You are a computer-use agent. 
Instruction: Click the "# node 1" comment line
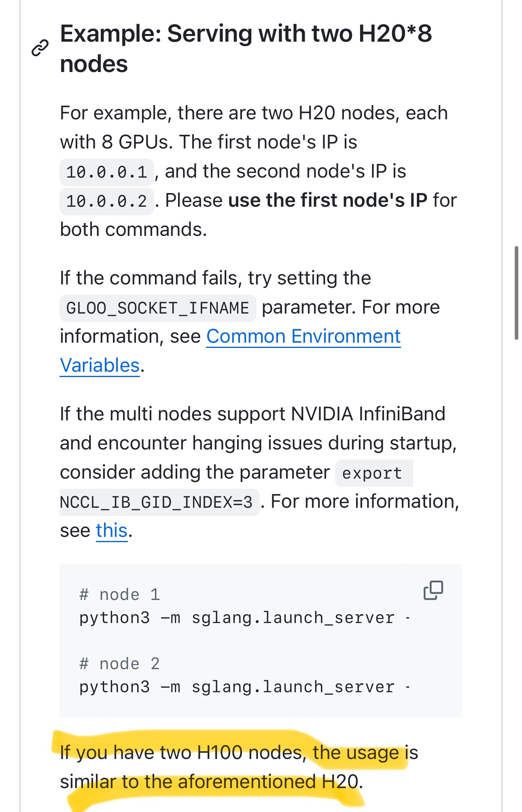point(120,595)
